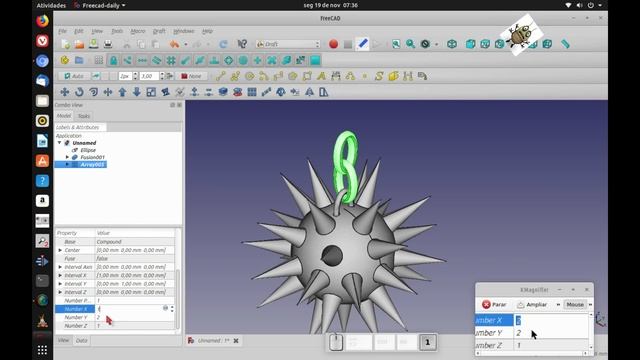Select the Draft Circle tool
This screenshot has height=360, width=640.
[x=249, y=76]
